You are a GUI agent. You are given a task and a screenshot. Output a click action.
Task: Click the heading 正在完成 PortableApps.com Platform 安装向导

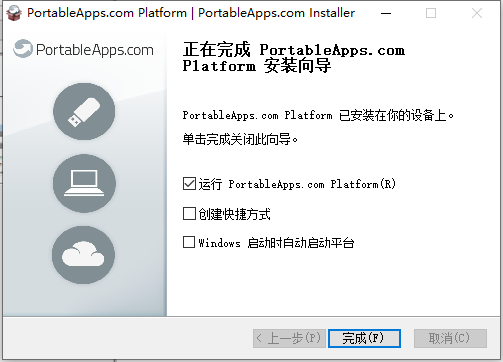click(294, 58)
